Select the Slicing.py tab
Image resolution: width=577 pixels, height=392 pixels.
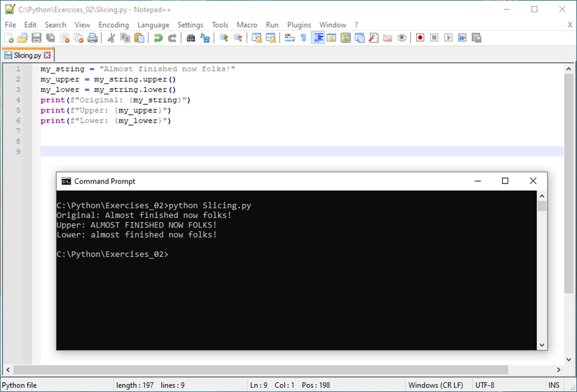coord(27,55)
